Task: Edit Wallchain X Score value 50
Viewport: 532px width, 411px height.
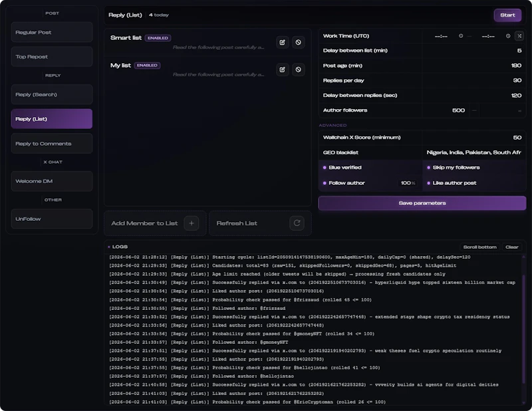Action: coord(473,138)
